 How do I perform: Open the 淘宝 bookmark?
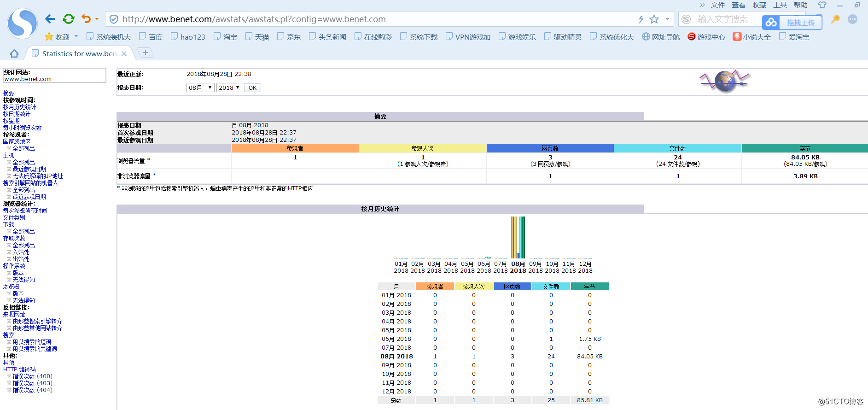click(x=225, y=37)
